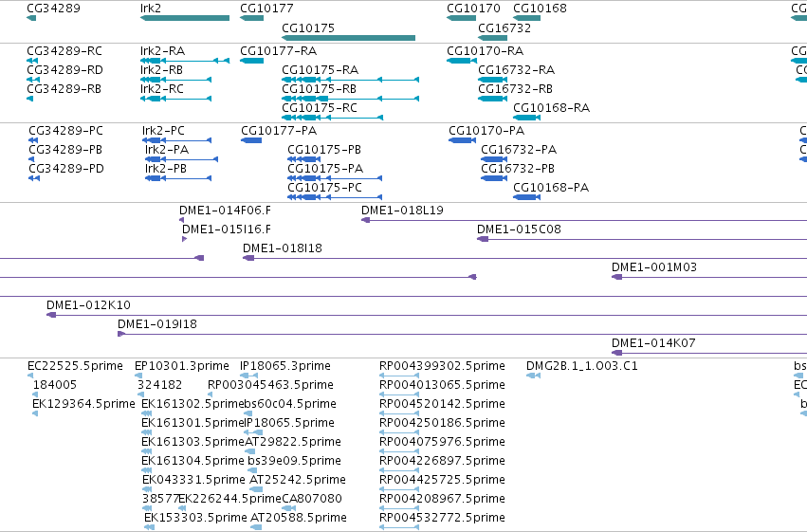The image size is (807, 532).
Task: Click transcript CG10175-RA
Action: 321,70
